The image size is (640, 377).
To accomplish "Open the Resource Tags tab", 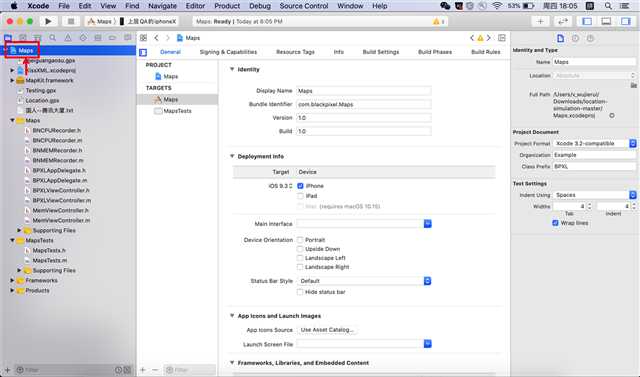I will (295, 52).
